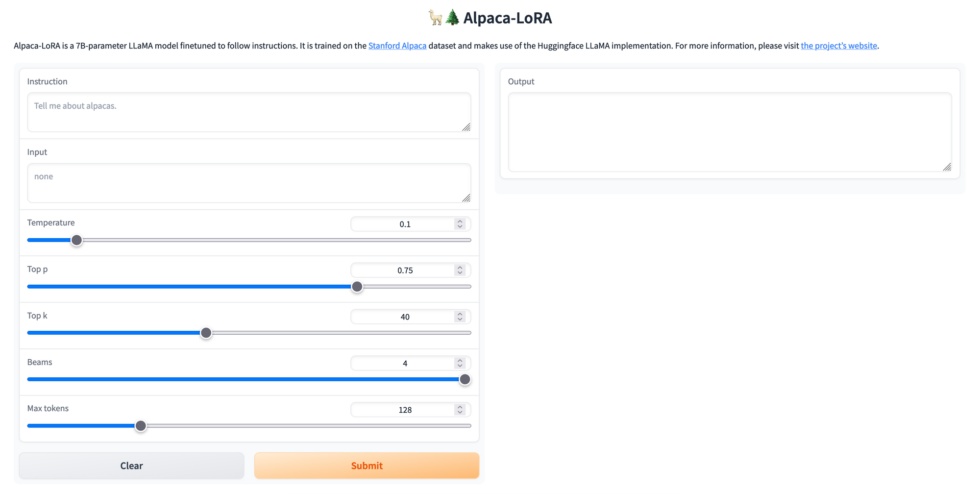The width and height of the screenshot is (980, 494).
Task: Click the Top k slider handle
Action: (x=206, y=333)
